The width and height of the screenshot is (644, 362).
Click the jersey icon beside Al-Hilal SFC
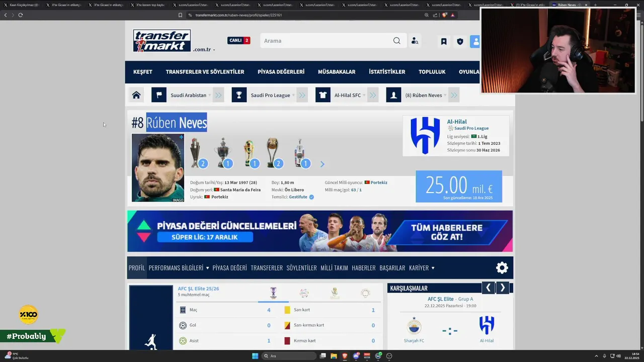(323, 95)
